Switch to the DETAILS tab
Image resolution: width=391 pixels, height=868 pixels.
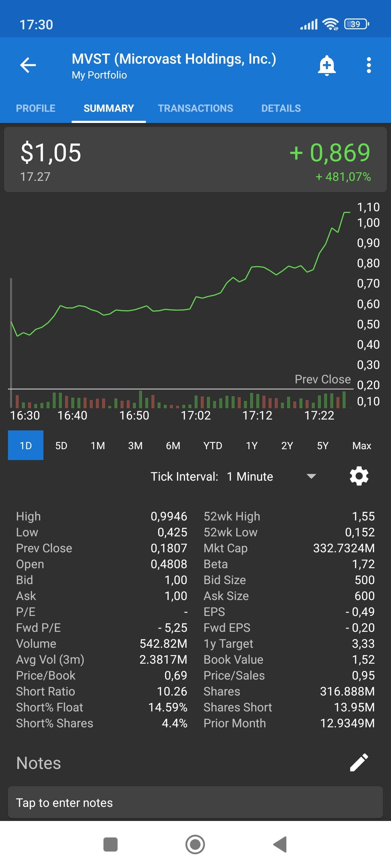pos(281,108)
